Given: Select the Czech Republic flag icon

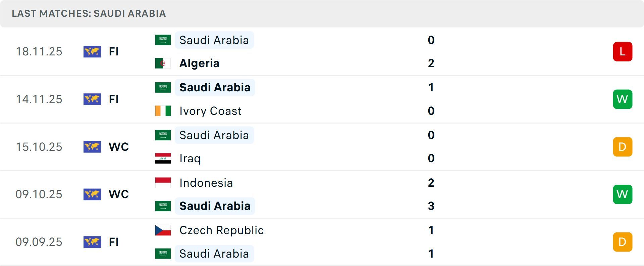Looking at the screenshot, I should (163, 230).
